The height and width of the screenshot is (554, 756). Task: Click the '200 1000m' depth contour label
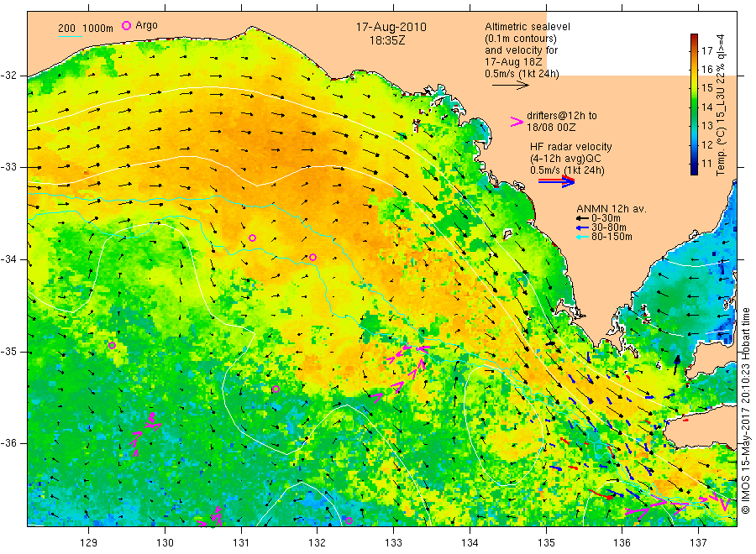point(86,28)
